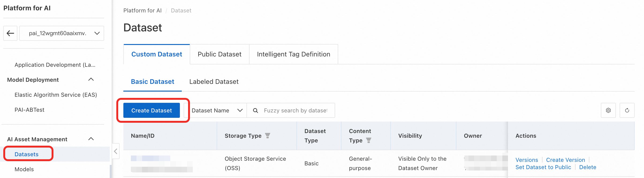Collapse the Model Deployment section
Image resolution: width=644 pixels, height=178 pixels.
[91, 79]
